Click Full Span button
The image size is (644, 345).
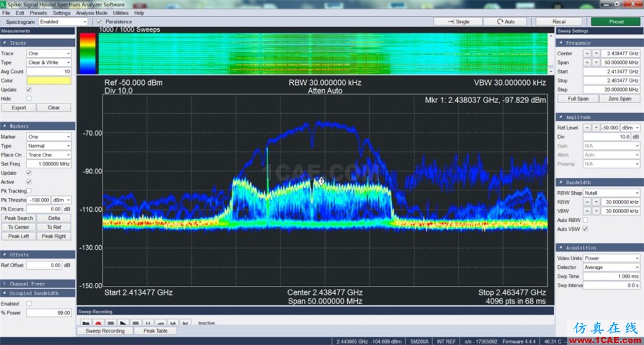tap(578, 99)
